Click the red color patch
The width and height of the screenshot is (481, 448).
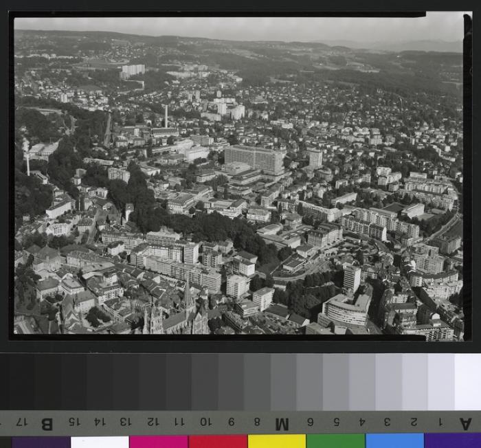click(x=218, y=442)
